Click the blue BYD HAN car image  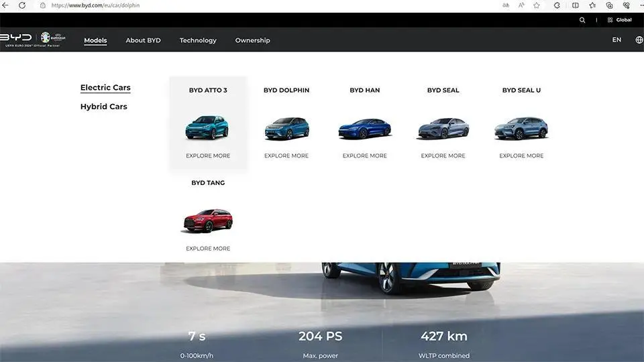click(x=365, y=129)
